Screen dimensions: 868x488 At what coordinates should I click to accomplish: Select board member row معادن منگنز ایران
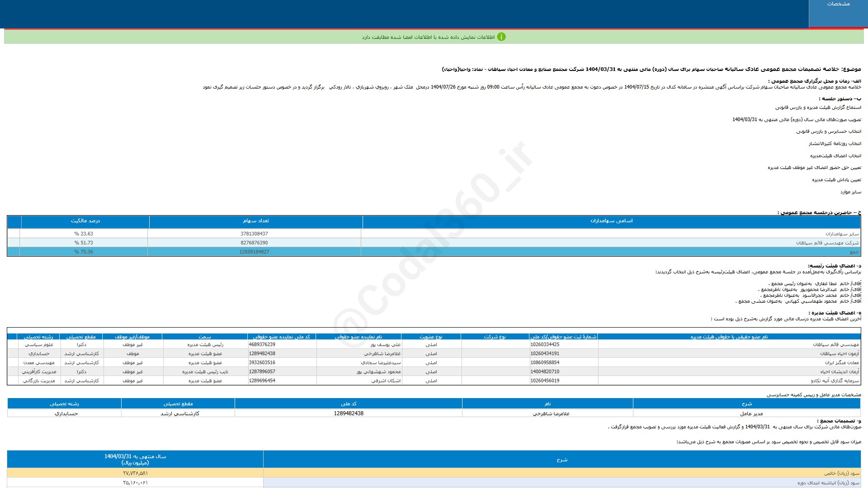pos(841,363)
